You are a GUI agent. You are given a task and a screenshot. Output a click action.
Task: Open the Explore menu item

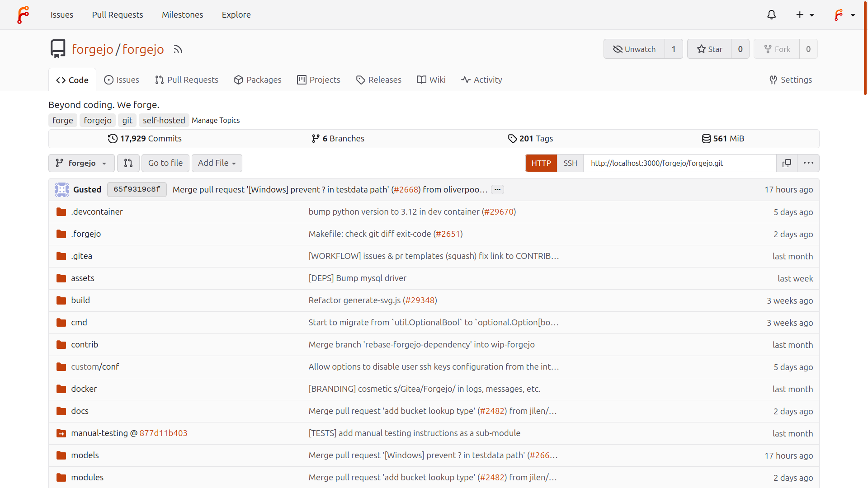236,14
